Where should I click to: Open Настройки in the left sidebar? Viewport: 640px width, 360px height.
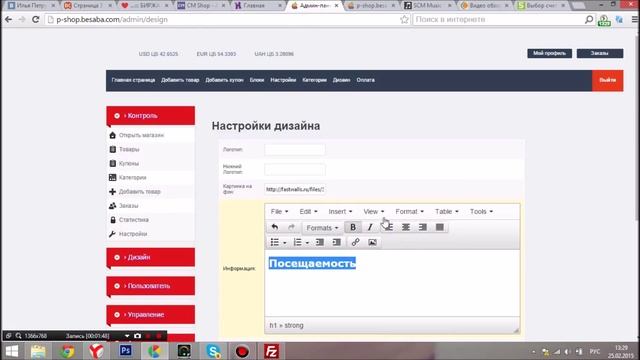pyautogui.click(x=133, y=234)
